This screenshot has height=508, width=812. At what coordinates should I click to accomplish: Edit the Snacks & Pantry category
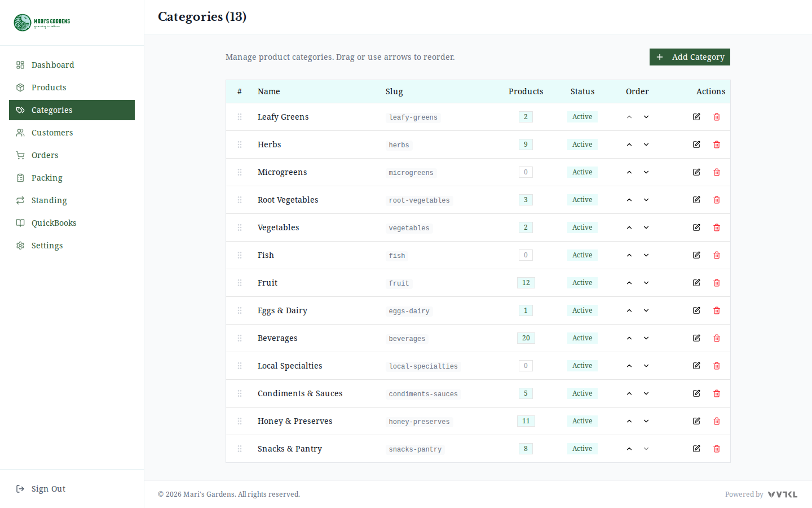point(696,449)
